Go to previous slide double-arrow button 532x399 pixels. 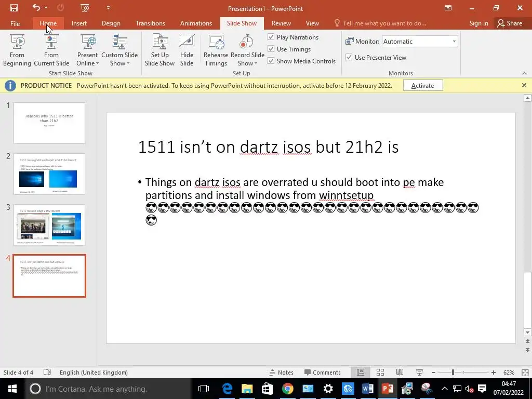527,341
